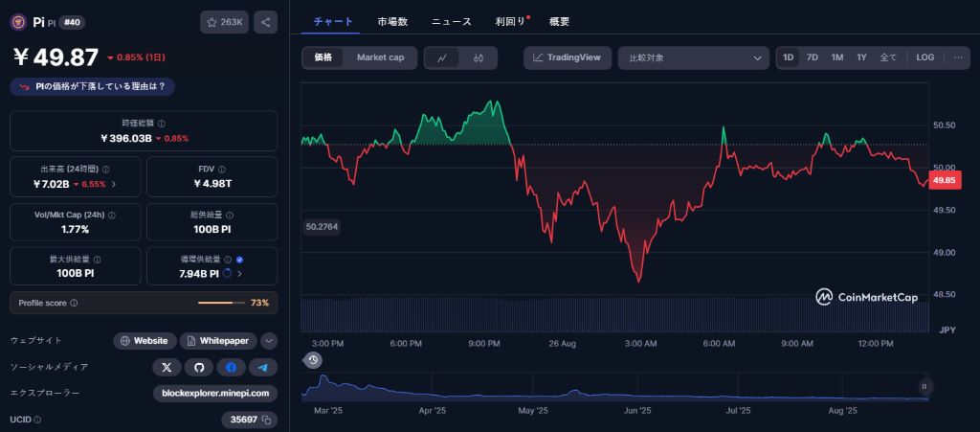Click the ¥396.03B market cap value
980x432 pixels.
tap(126, 138)
